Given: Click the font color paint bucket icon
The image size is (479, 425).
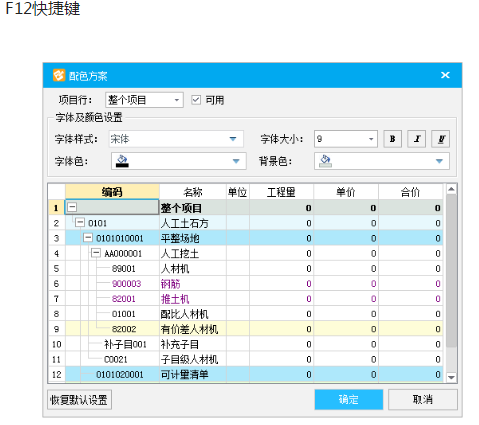Looking at the screenshot, I should coord(122,161).
